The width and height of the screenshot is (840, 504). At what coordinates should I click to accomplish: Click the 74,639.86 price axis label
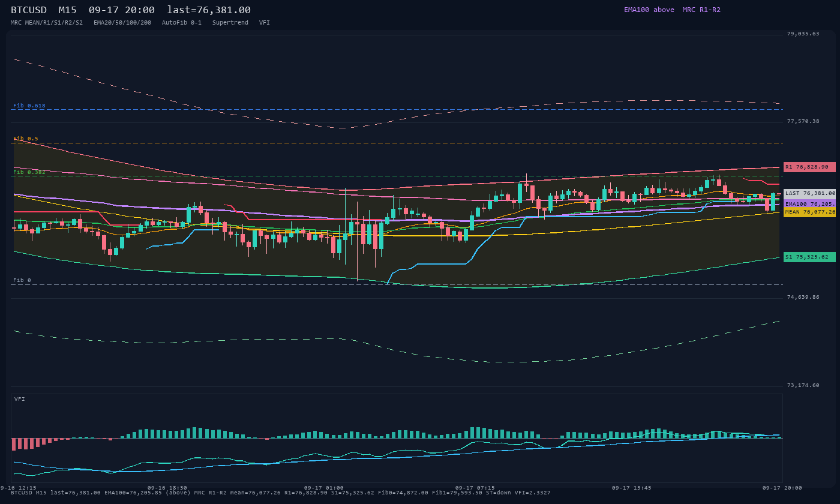pyautogui.click(x=803, y=297)
